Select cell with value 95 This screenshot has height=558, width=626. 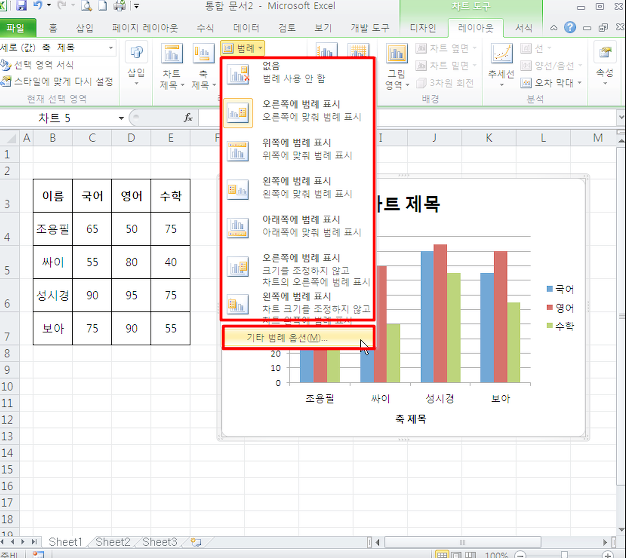(x=131, y=295)
